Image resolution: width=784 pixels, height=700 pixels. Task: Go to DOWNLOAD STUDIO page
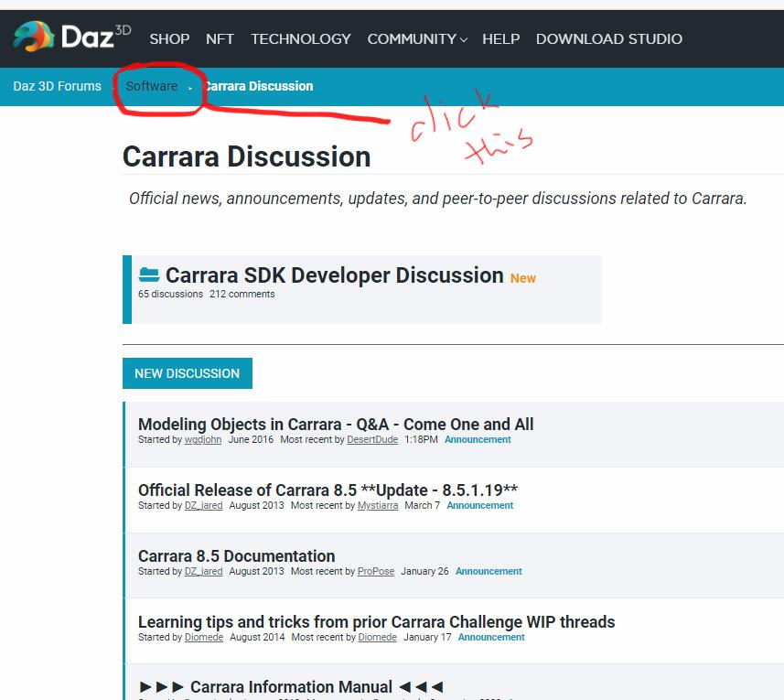point(609,39)
